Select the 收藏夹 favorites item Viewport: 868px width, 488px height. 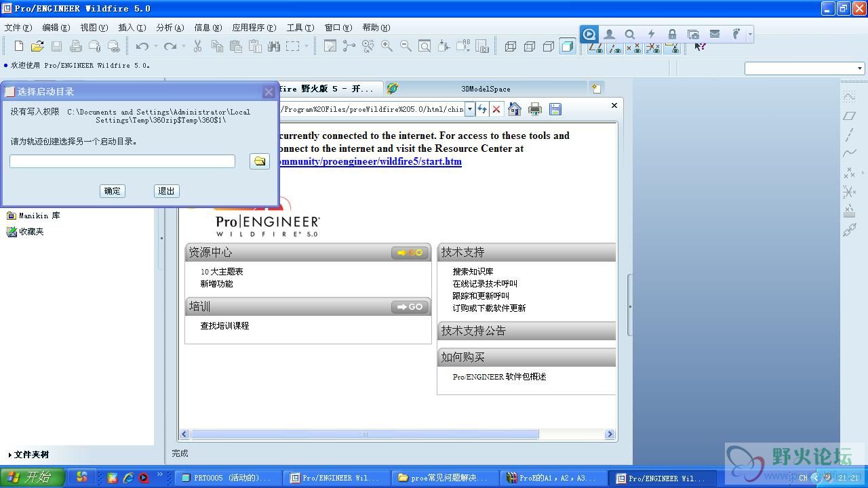[x=25, y=232]
